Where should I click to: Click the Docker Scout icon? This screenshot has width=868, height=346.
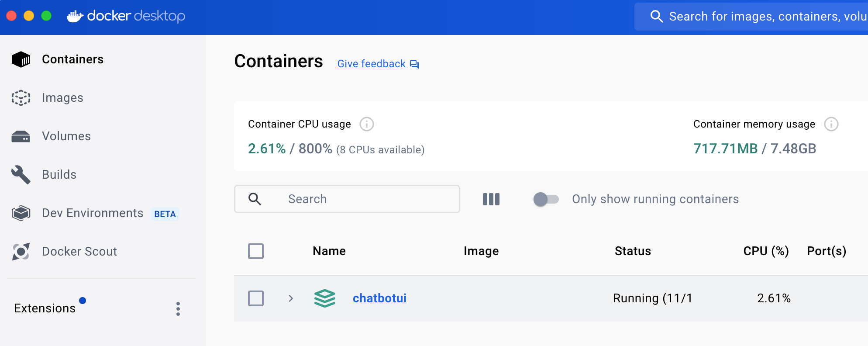(x=21, y=252)
